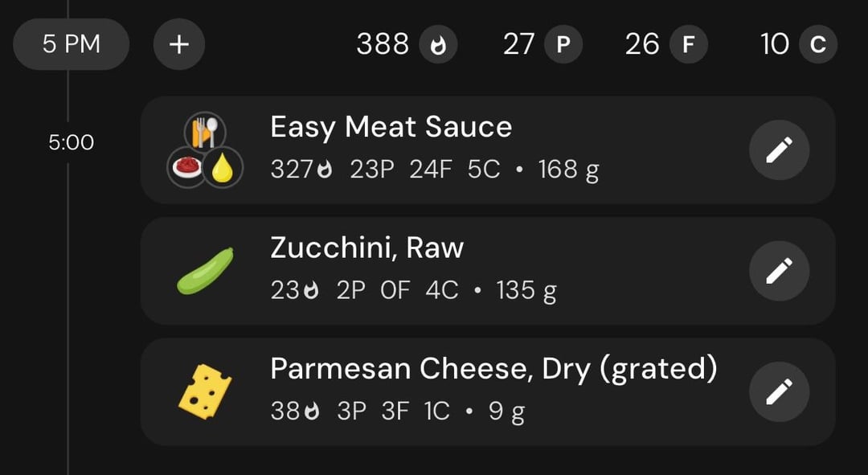Tap the 5:00 timeline marker
868x475 pixels.
pos(72,143)
